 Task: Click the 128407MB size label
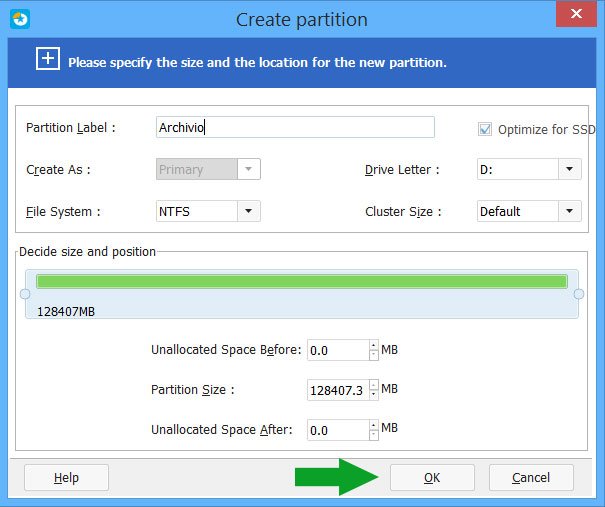tap(66, 311)
